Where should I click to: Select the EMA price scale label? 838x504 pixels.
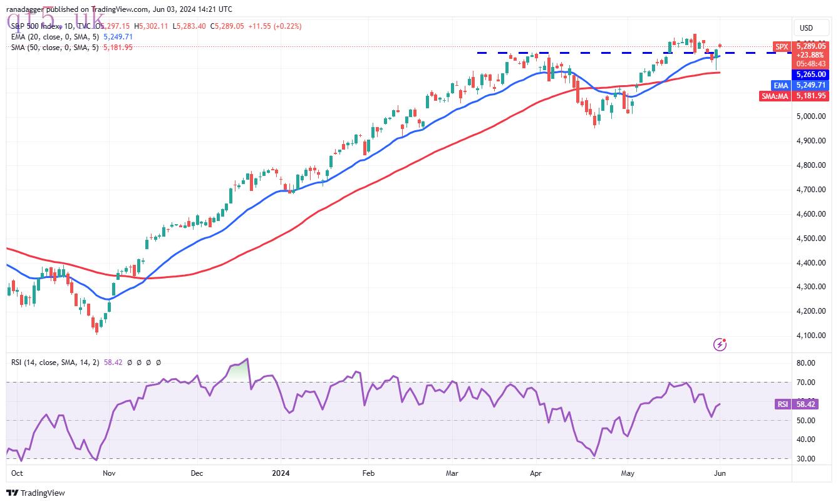[x=781, y=85]
